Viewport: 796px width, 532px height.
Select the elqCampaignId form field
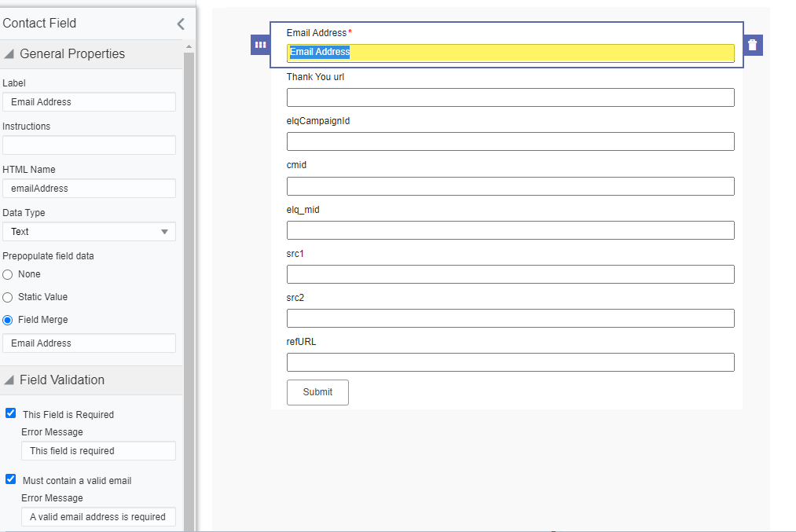tap(510, 141)
